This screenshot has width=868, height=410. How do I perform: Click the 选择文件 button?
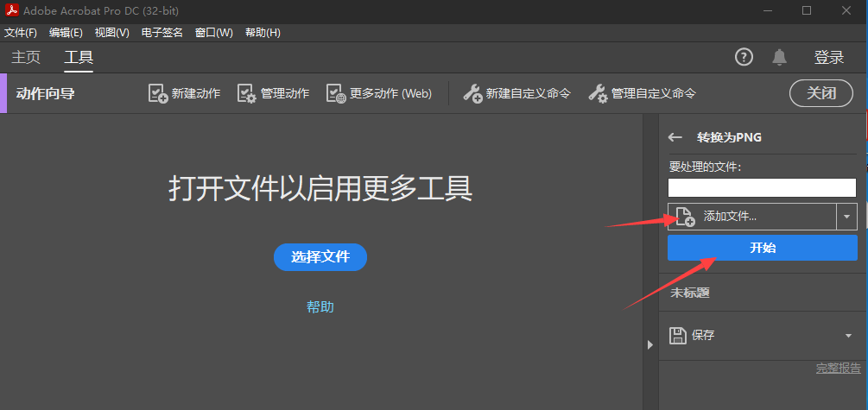coord(320,257)
